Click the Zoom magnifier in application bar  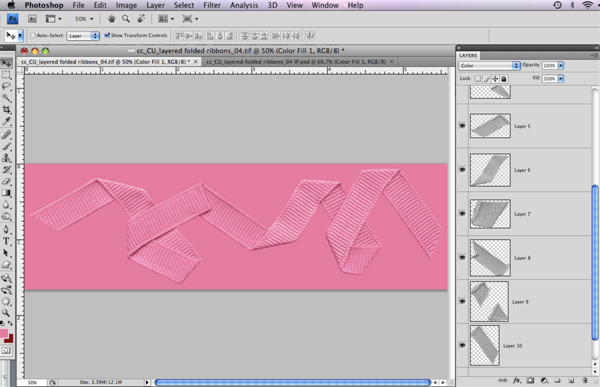(x=126, y=19)
